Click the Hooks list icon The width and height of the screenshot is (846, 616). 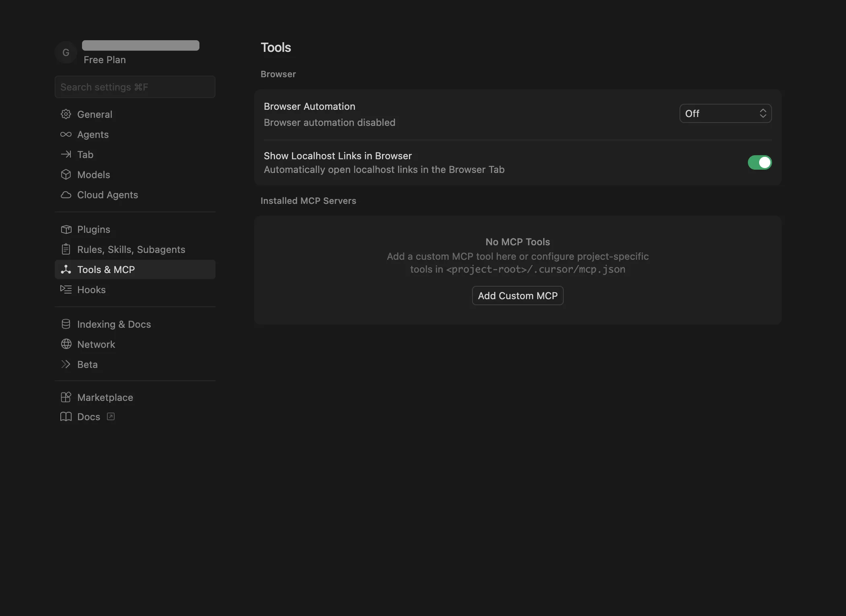point(66,290)
